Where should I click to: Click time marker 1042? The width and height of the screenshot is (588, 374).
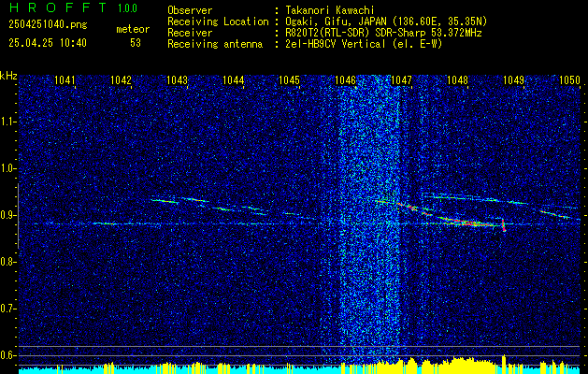(122, 80)
